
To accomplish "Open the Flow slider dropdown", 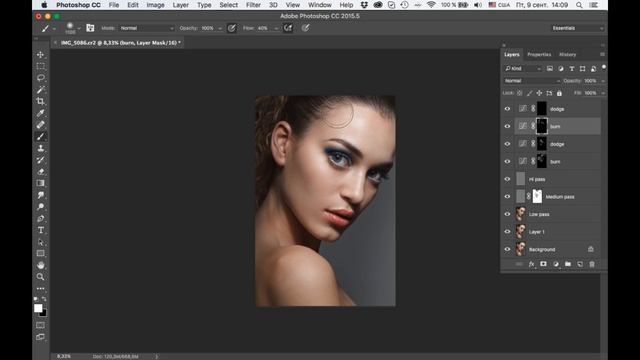I will click(276, 28).
